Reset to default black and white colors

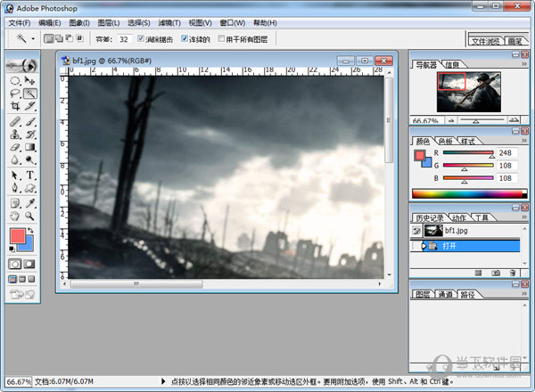tap(12, 249)
